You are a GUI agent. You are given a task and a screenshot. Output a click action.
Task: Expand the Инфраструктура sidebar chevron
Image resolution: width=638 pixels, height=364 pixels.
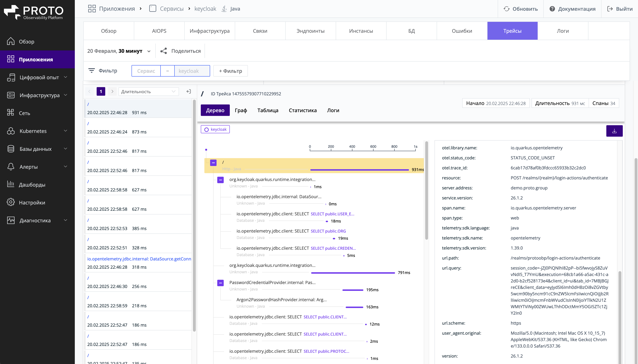66,95
